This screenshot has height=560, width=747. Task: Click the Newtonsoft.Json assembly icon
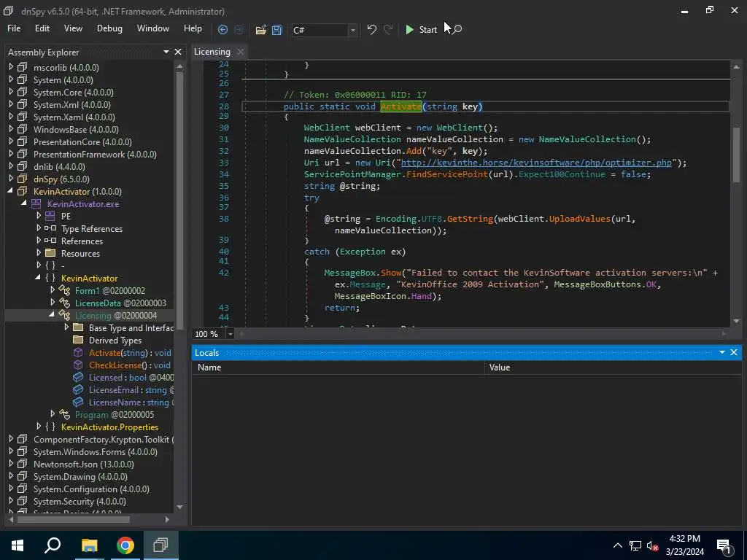click(22, 464)
